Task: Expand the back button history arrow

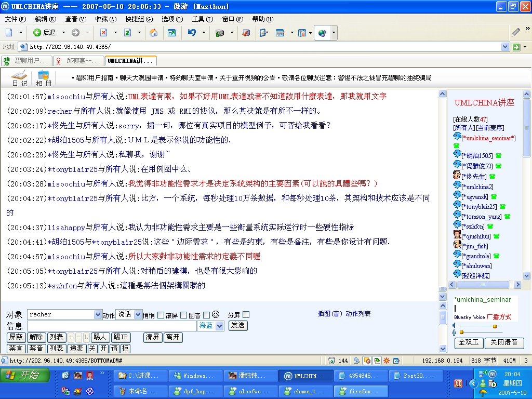Action: pyautogui.click(x=63, y=33)
